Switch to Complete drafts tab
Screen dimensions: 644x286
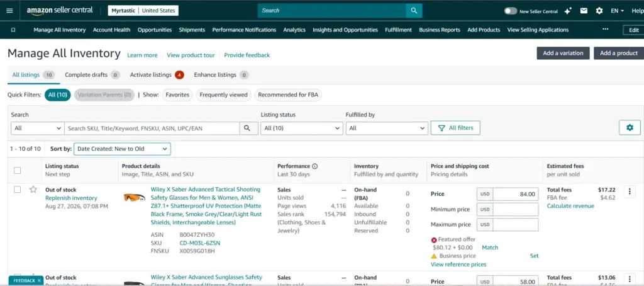pyautogui.click(x=92, y=75)
